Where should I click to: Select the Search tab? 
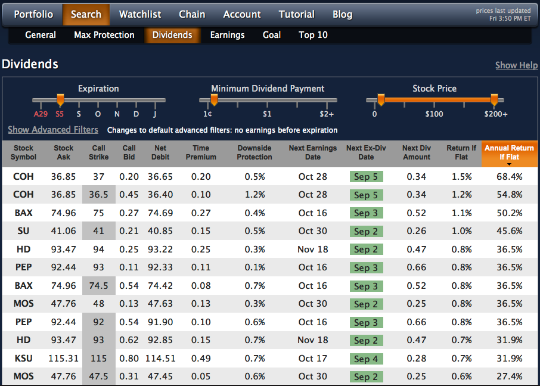click(86, 14)
